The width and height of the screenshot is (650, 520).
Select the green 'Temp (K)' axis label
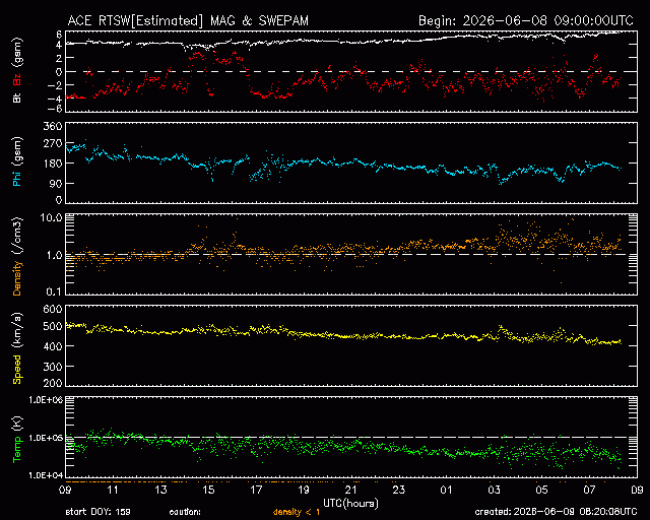(17, 439)
